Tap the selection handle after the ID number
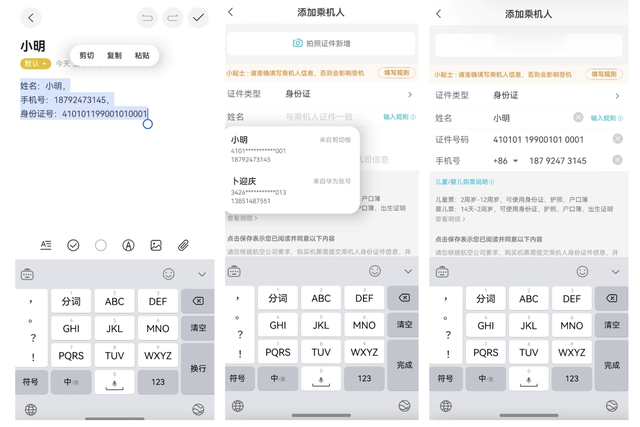The width and height of the screenshot is (640, 427). (x=148, y=124)
